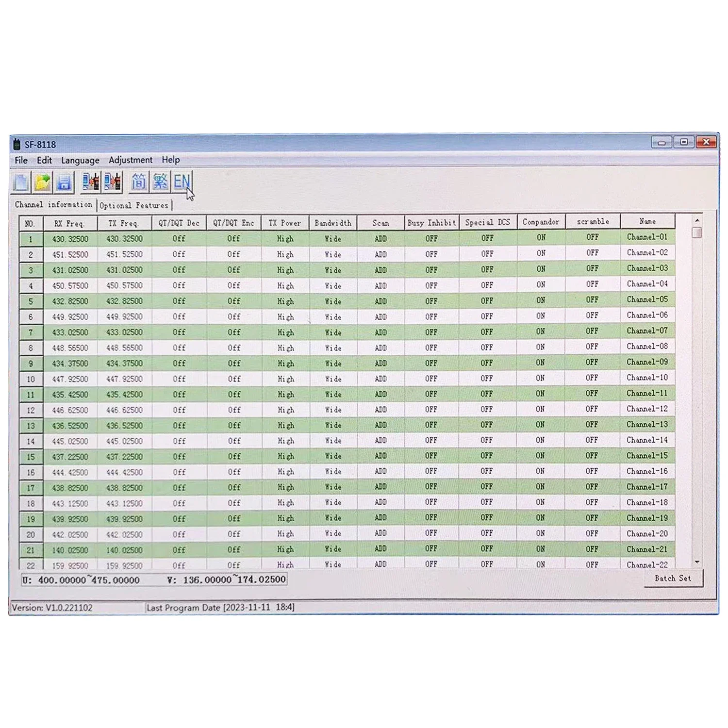Select Scan cell for channel 10

click(381, 379)
